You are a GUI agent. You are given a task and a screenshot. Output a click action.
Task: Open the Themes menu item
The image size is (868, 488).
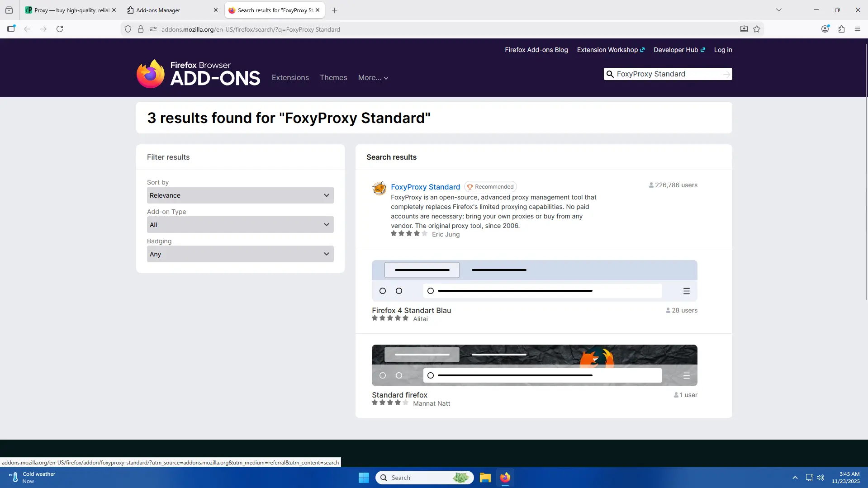(333, 77)
